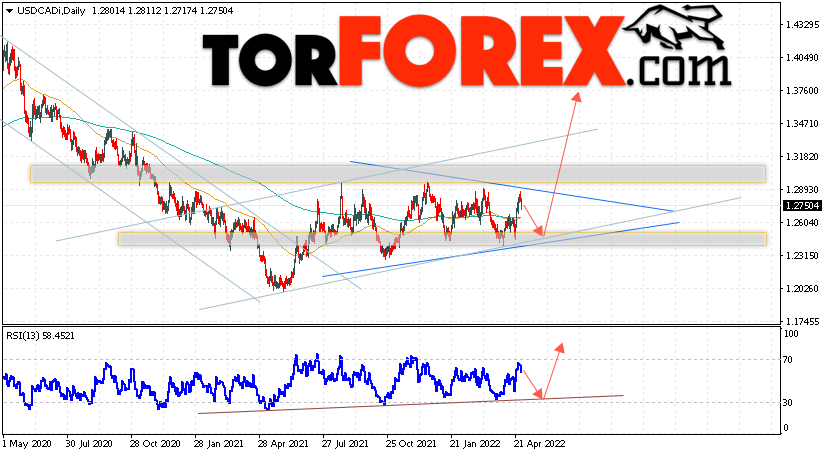Select the RSI(13) 58.4521 indicator label

coord(40,335)
